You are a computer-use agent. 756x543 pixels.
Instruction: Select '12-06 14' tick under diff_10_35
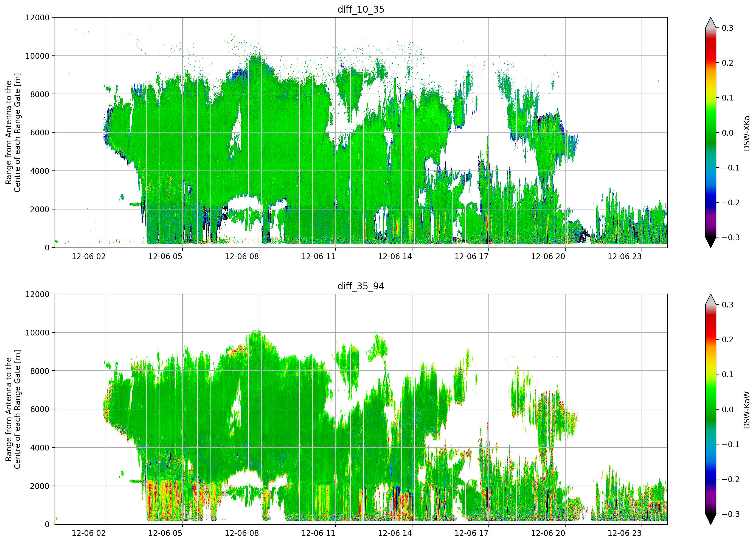[395, 256]
